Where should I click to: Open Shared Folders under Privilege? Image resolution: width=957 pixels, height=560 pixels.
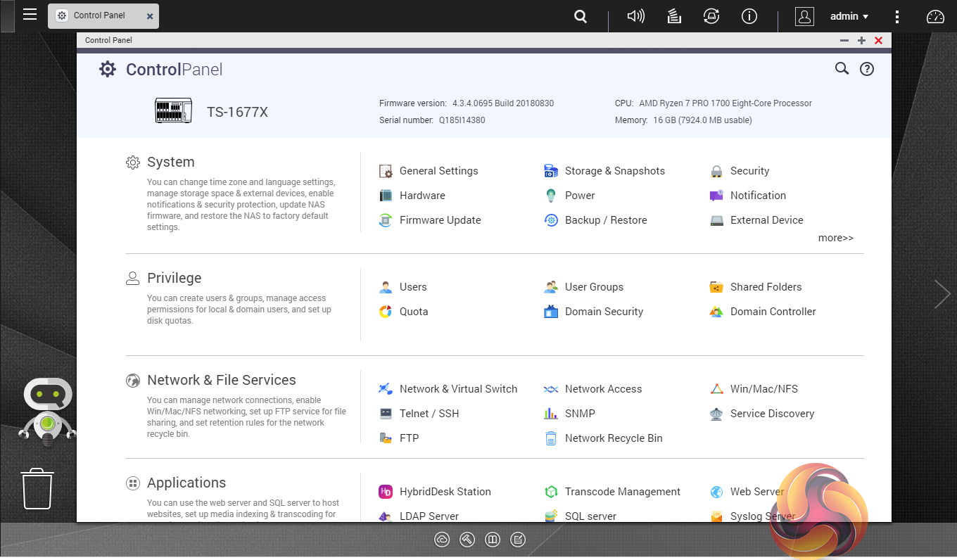(x=766, y=287)
